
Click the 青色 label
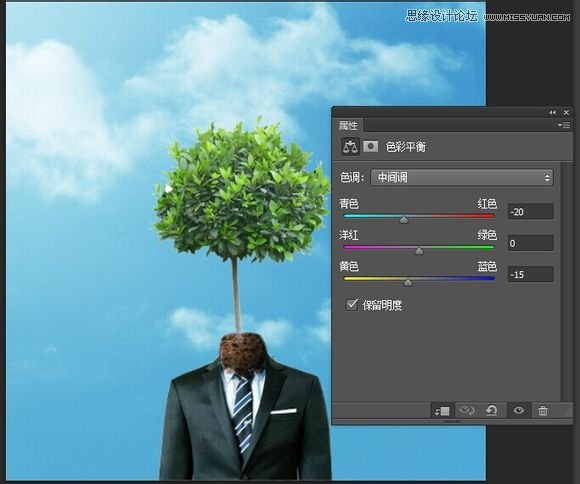coord(349,204)
